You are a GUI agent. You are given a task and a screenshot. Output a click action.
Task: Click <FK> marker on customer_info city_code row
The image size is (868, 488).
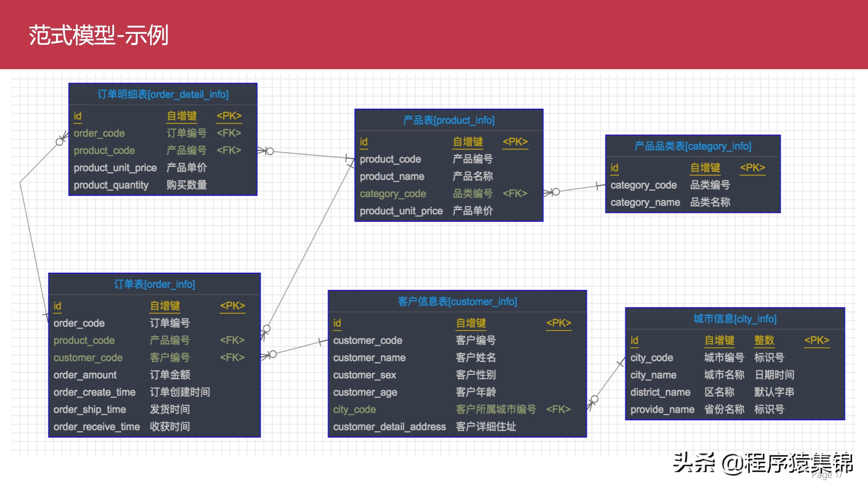pos(558,409)
